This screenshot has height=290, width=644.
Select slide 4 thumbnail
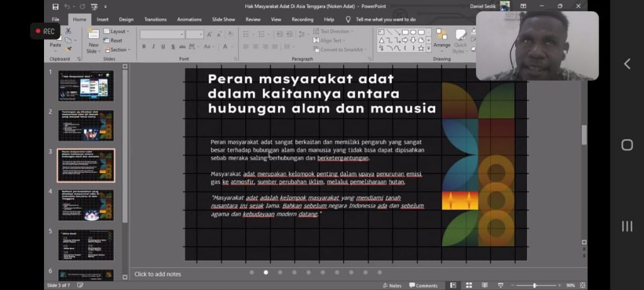coord(86,205)
